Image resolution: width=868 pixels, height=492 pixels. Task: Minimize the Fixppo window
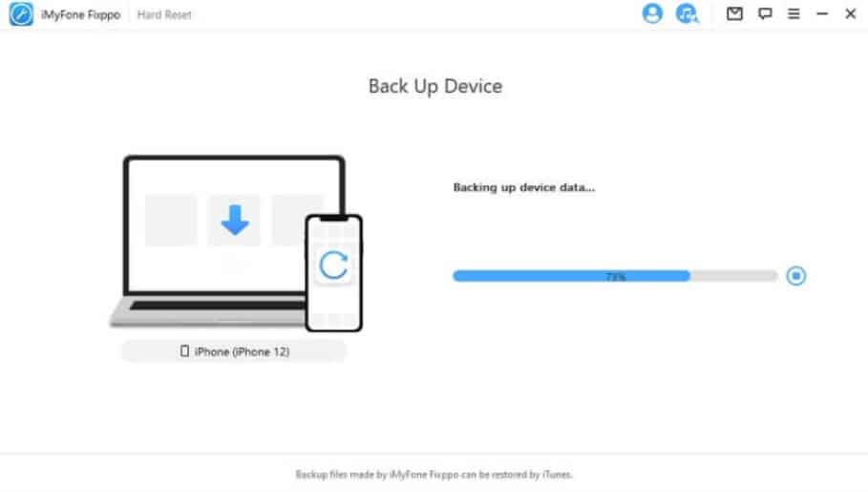pyautogui.click(x=822, y=13)
